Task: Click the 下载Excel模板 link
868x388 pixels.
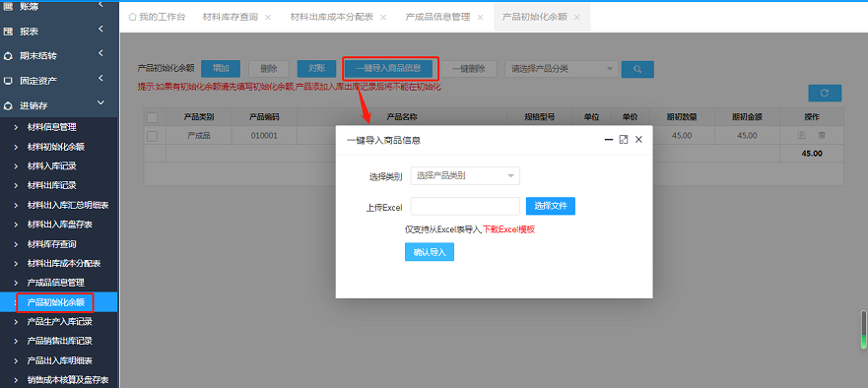Action: (508, 229)
